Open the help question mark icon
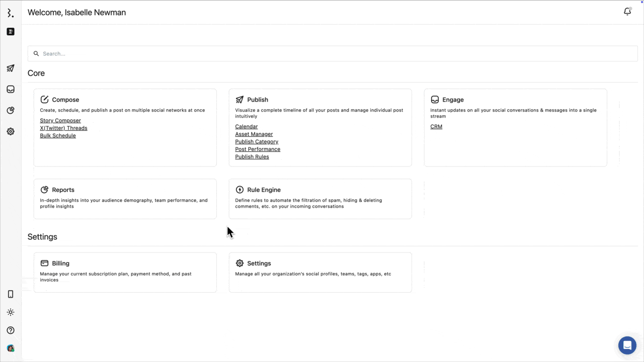 [x=11, y=330]
